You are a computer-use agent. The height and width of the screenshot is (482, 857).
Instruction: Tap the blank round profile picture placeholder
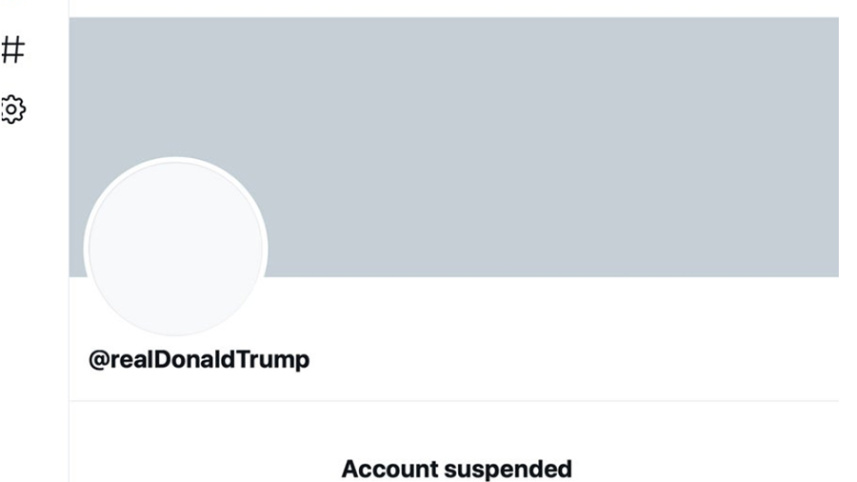tap(176, 248)
